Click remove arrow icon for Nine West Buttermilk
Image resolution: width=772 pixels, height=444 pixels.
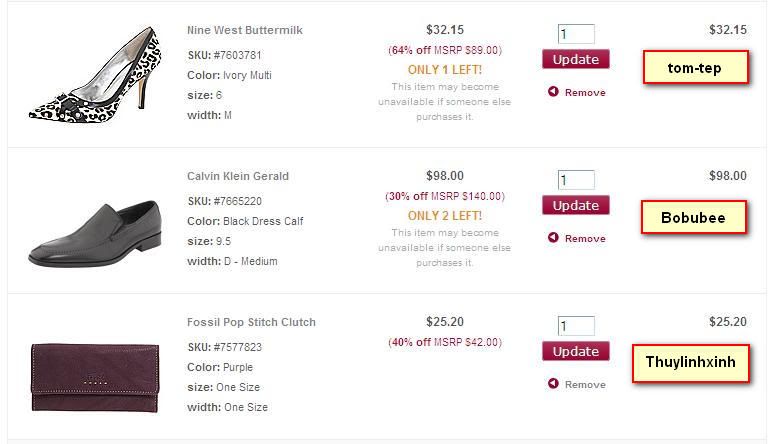(553, 92)
